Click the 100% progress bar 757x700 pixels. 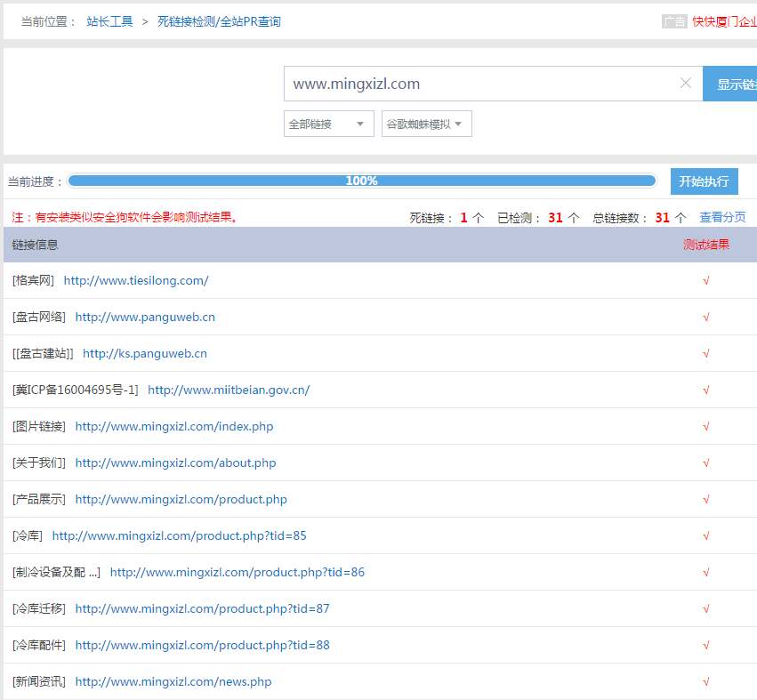[361, 181]
